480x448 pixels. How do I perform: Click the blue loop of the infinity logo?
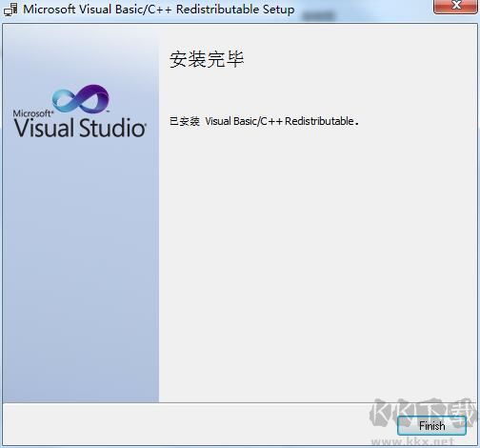[x=66, y=100]
